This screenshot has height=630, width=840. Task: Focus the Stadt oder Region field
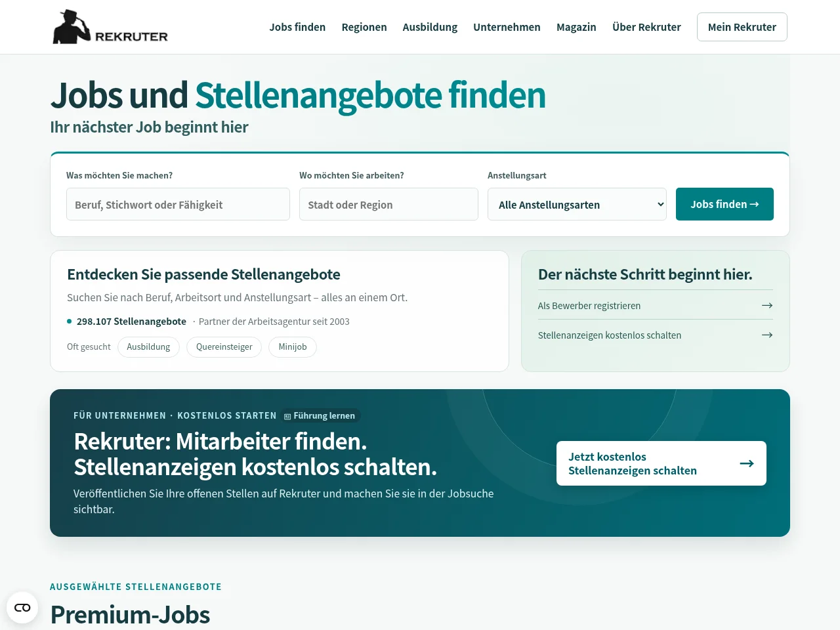388,204
